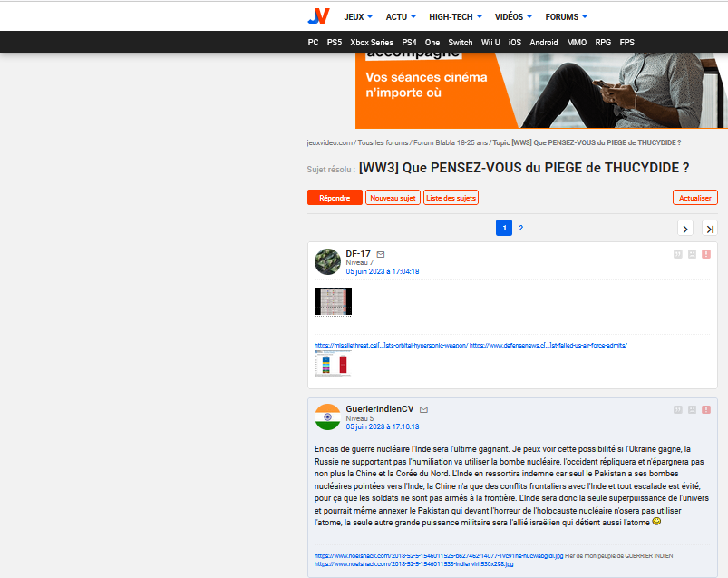Expand the JEUX dropdown menu
Image resolution: width=728 pixels, height=578 pixels.
(x=358, y=16)
